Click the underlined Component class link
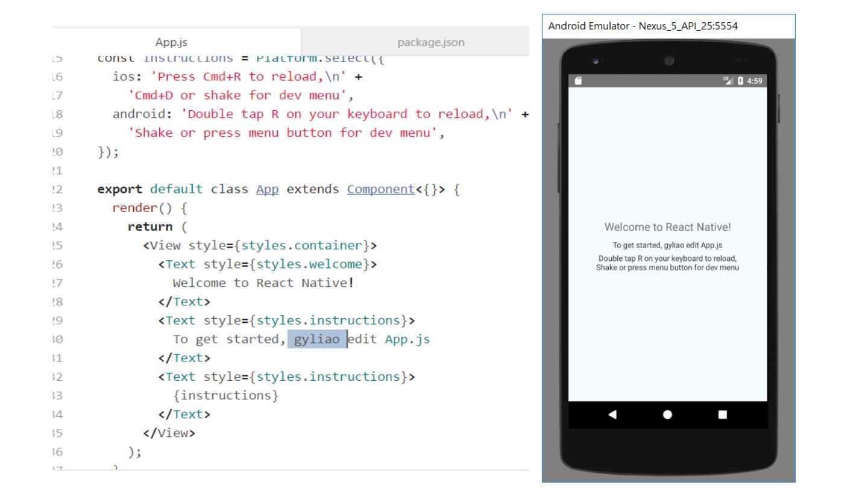The height and width of the screenshot is (488, 868). coord(380,189)
